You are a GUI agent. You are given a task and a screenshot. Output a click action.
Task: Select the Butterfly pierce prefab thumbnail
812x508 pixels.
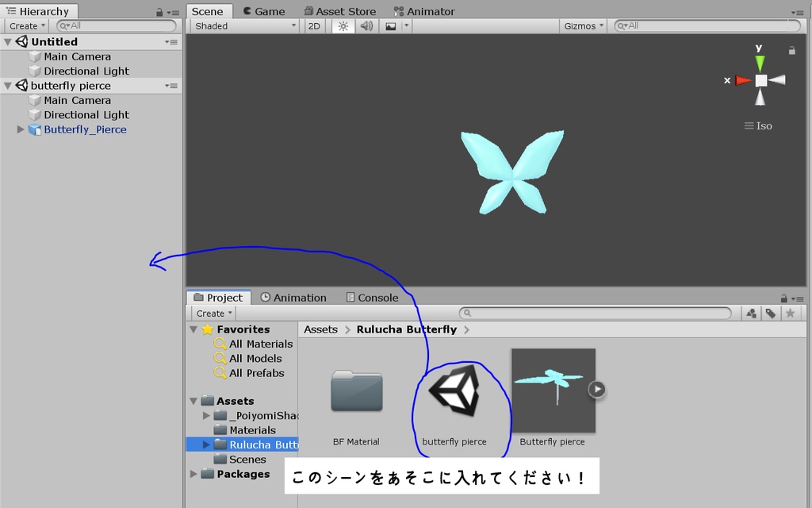coord(553,389)
